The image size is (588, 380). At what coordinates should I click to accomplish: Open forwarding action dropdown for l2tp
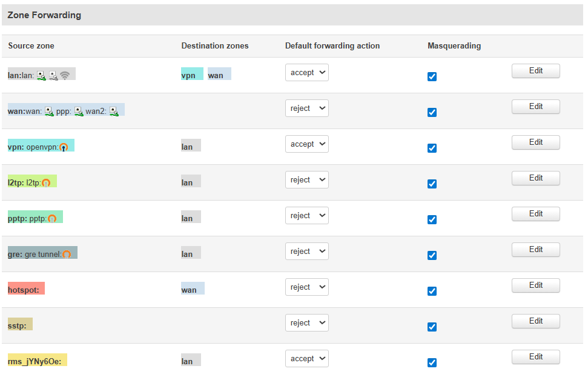tap(307, 179)
